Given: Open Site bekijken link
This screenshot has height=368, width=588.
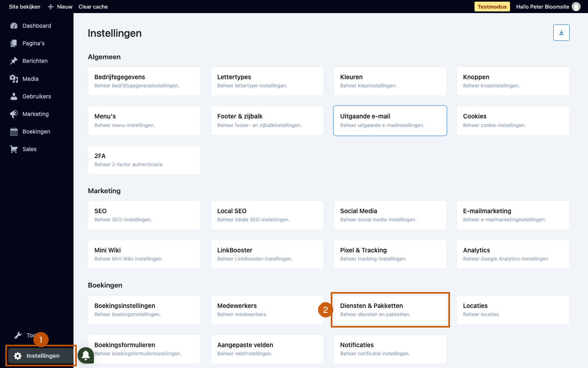Looking at the screenshot, I should click(24, 7).
